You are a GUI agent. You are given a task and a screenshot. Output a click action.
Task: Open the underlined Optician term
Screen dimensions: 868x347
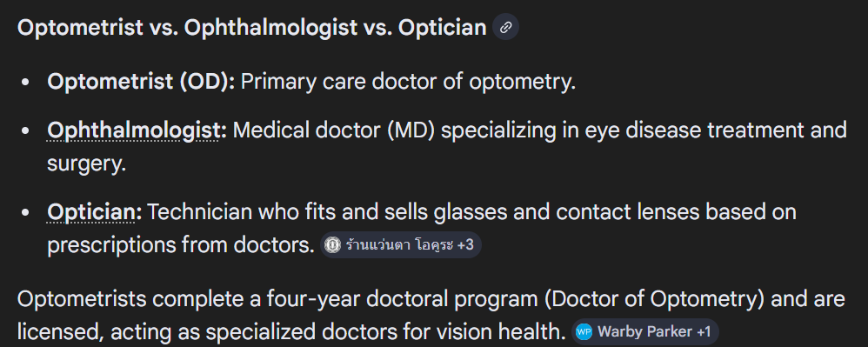90,212
